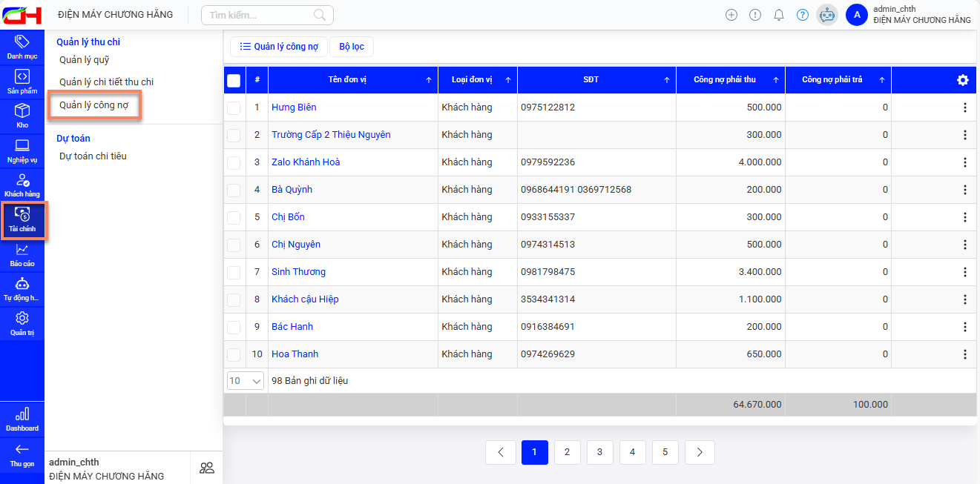This screenshot has width=980, height=484.
Task: Open the Tài chính section
Action: [23, 220]
